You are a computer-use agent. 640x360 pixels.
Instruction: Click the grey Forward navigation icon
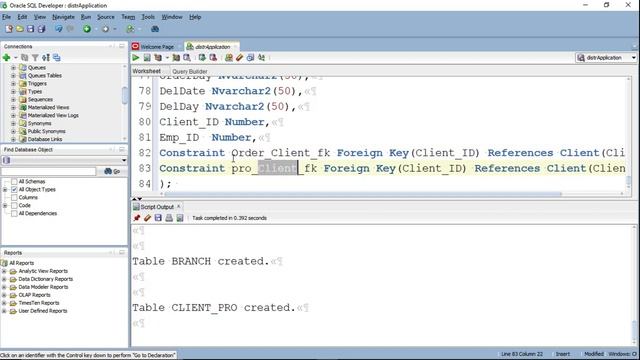tap(105, 29)
